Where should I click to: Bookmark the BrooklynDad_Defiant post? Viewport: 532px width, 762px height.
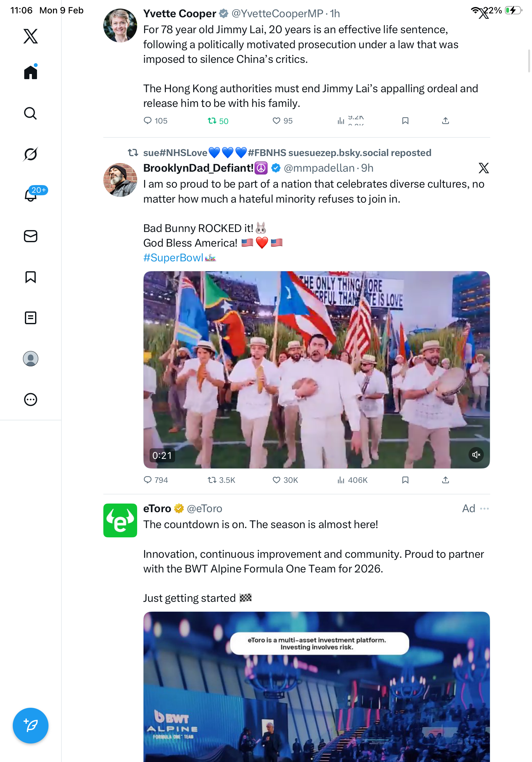pyautogui.click(x=405, y=480)
